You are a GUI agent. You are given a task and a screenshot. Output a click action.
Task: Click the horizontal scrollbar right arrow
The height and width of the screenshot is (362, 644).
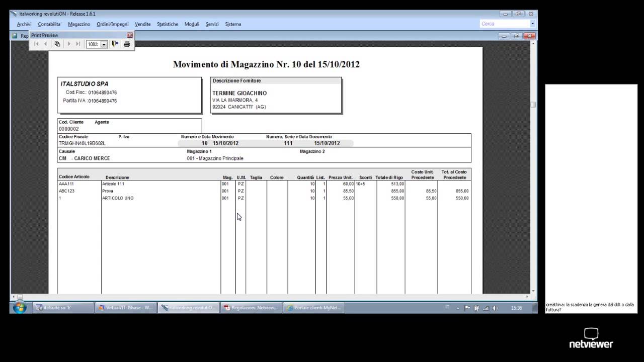click(x=527, y=297)
